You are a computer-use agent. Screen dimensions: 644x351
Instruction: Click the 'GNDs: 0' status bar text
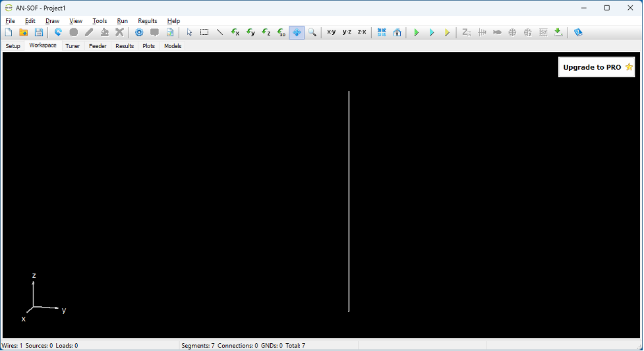click(x=272, y=346)
